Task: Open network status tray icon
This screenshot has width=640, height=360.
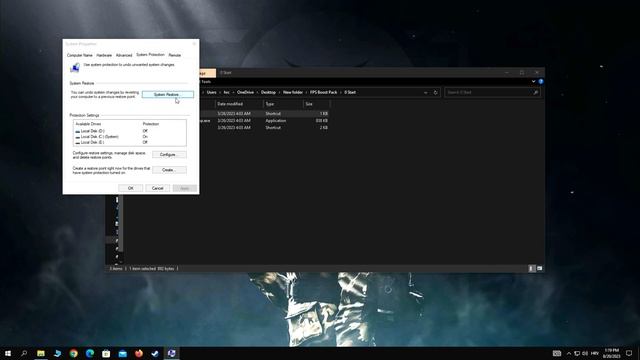Action: 577,353
